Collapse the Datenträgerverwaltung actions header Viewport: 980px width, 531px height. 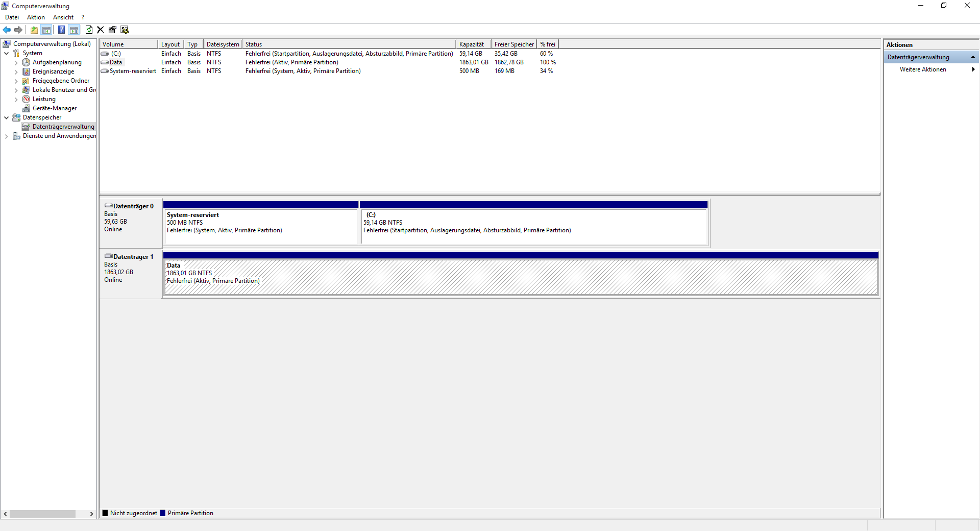click(x=973, y=57)
